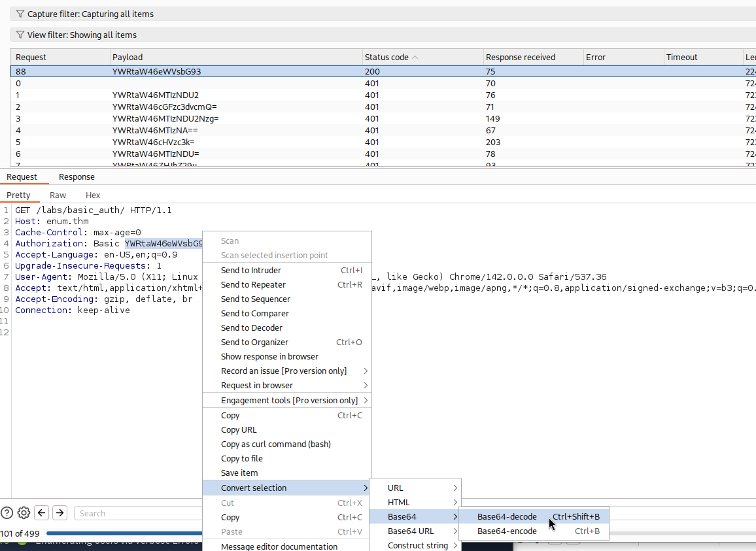Expand the Request in browser submenu
The image size is (756, 551).
pos(287,385)
